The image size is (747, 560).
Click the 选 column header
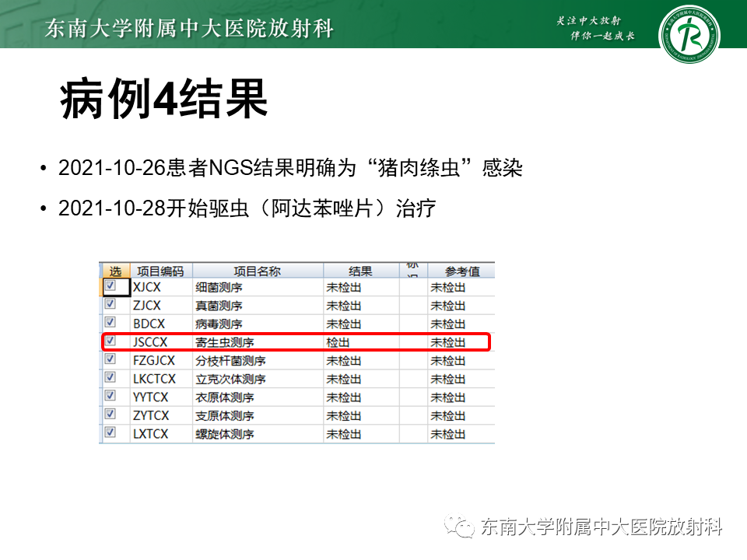point(115,271)
